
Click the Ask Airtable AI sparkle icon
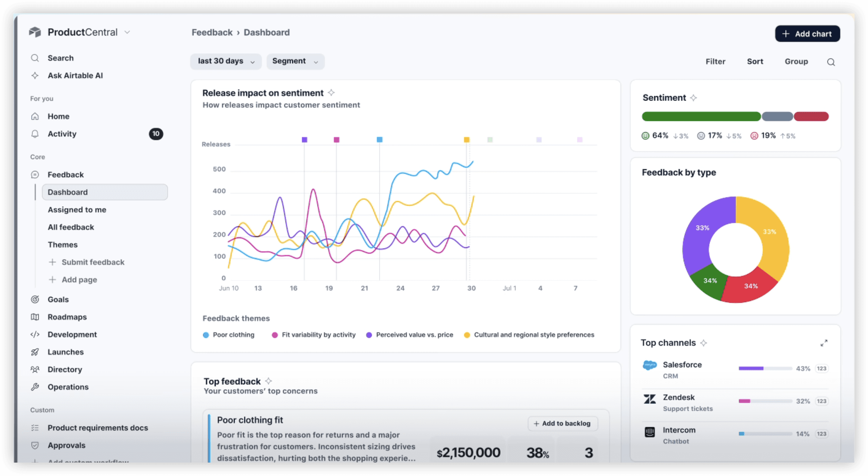pos(35,75)
